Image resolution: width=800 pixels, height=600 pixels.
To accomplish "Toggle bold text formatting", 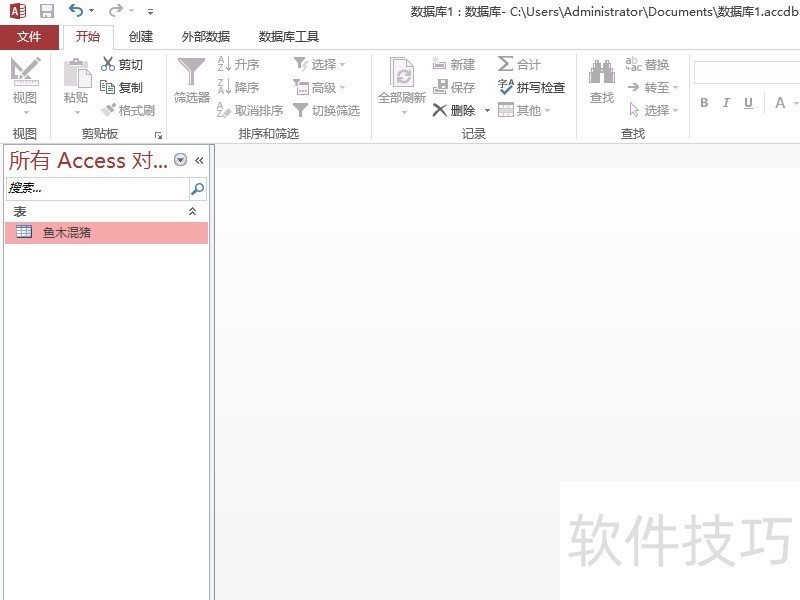I will pyautogui.click(x=704, y=103).
